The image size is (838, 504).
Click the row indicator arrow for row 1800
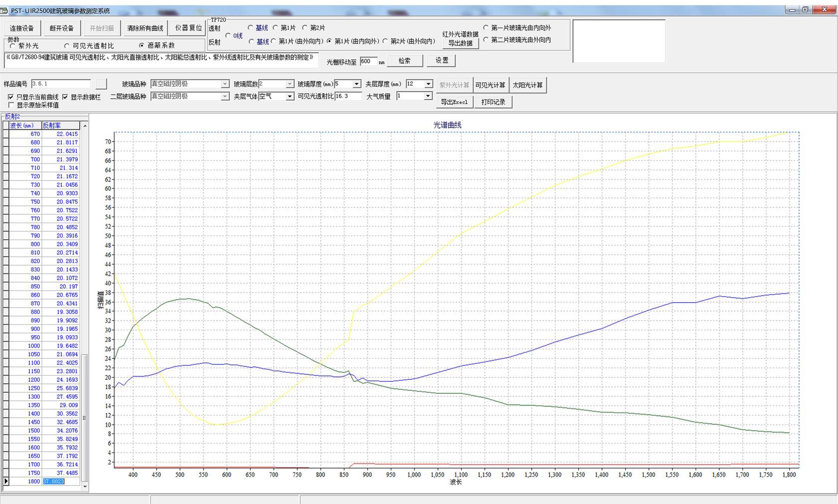6,482
